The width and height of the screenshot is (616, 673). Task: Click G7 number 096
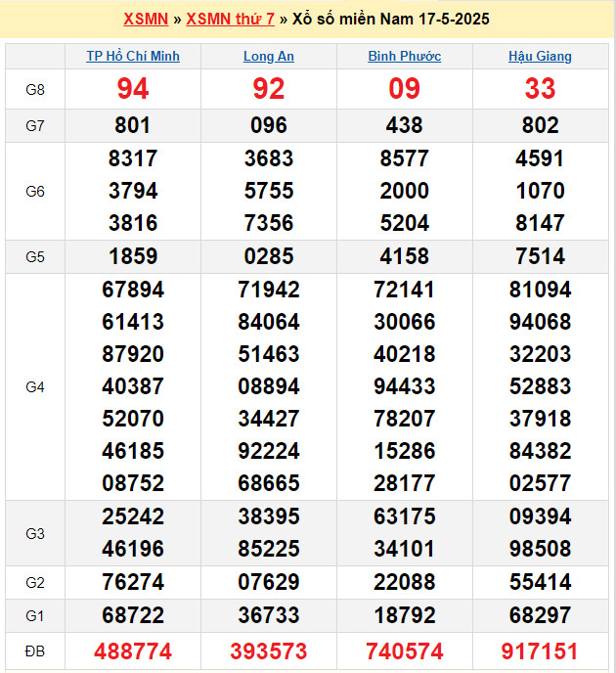269,125
